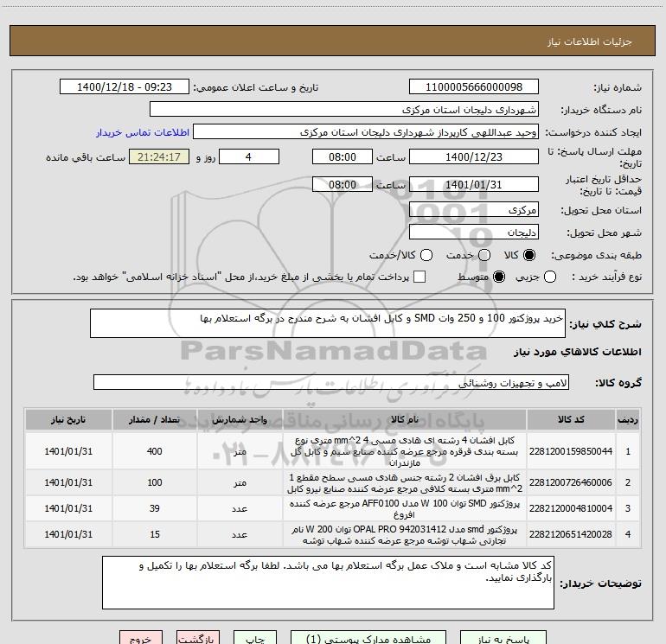Click the SMD 100 W AFF0100 projector name
This screenshot has height=644, width=666.
tap(405, 509)
